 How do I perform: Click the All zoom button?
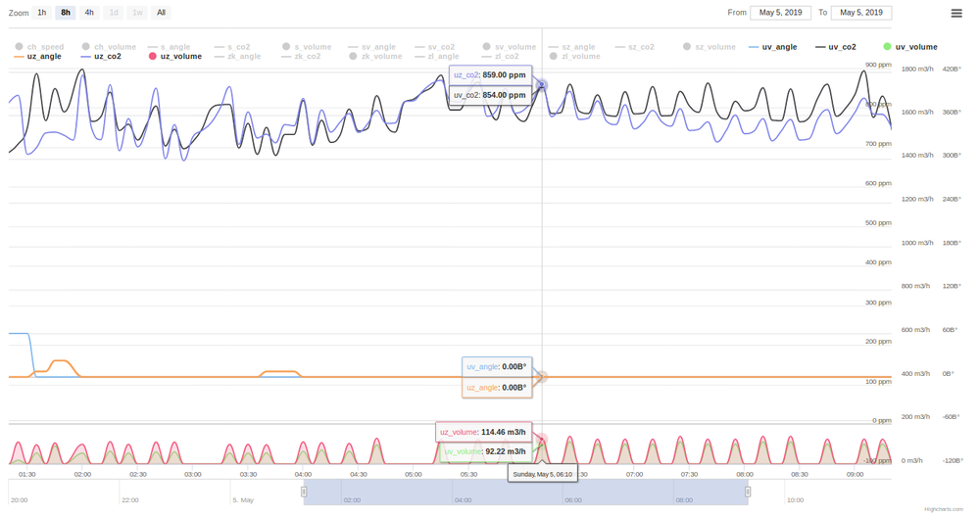[162, 13]
